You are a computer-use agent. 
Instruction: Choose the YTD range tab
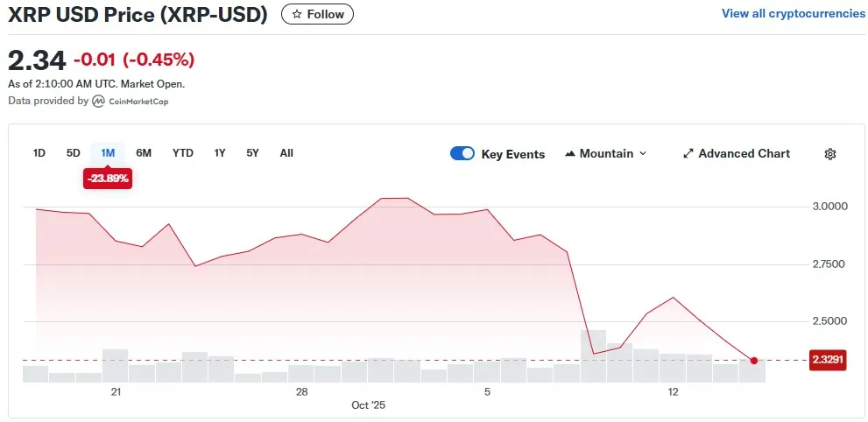183,153
